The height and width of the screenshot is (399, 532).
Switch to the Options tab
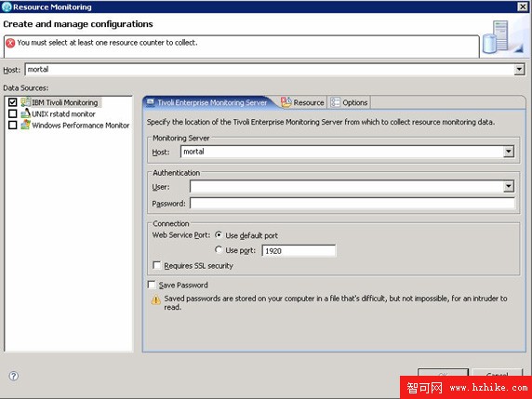(349, 102)
